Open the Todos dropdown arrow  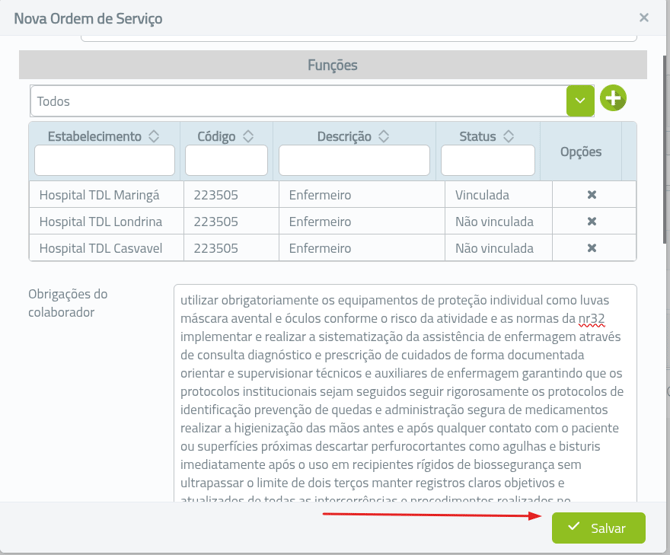(580, 100)
